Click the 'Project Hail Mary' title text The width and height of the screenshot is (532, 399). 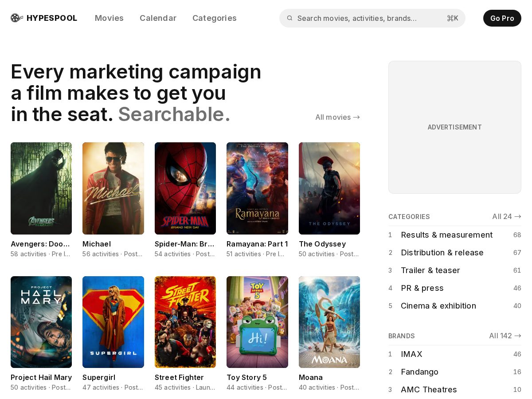click(x=41, y=377)
